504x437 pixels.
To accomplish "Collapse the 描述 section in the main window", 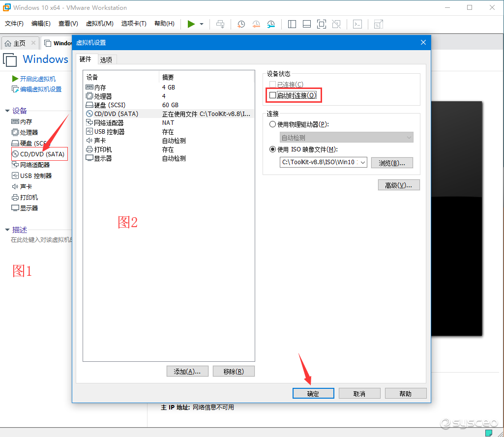I will pyautogui.click(x=7, y=230).
